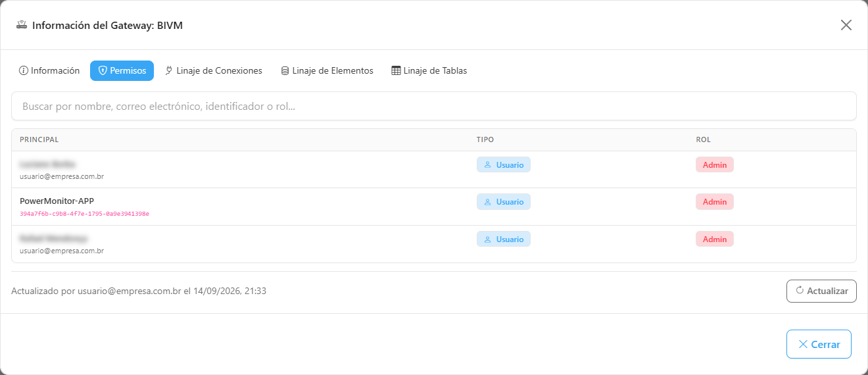Click the gateway router icon in title
Image resolution: width=868 pixels, height=375 pixels.
22,25
